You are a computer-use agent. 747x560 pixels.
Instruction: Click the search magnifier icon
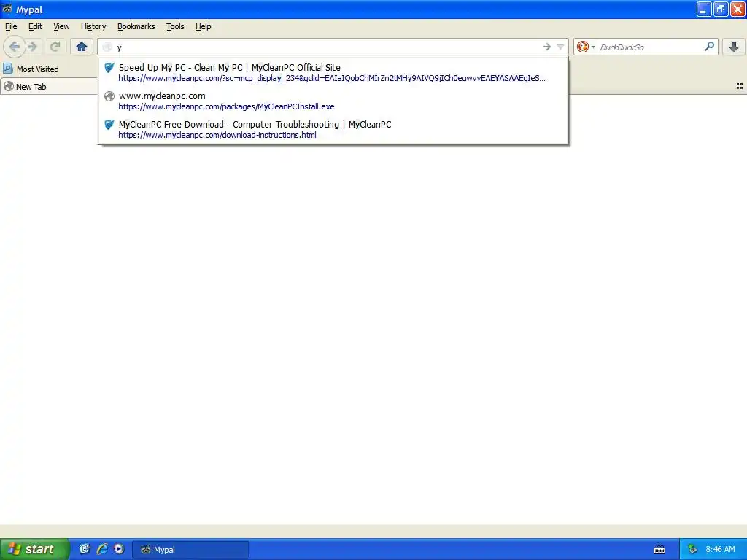pyautogui.click(x=709, y=47)
